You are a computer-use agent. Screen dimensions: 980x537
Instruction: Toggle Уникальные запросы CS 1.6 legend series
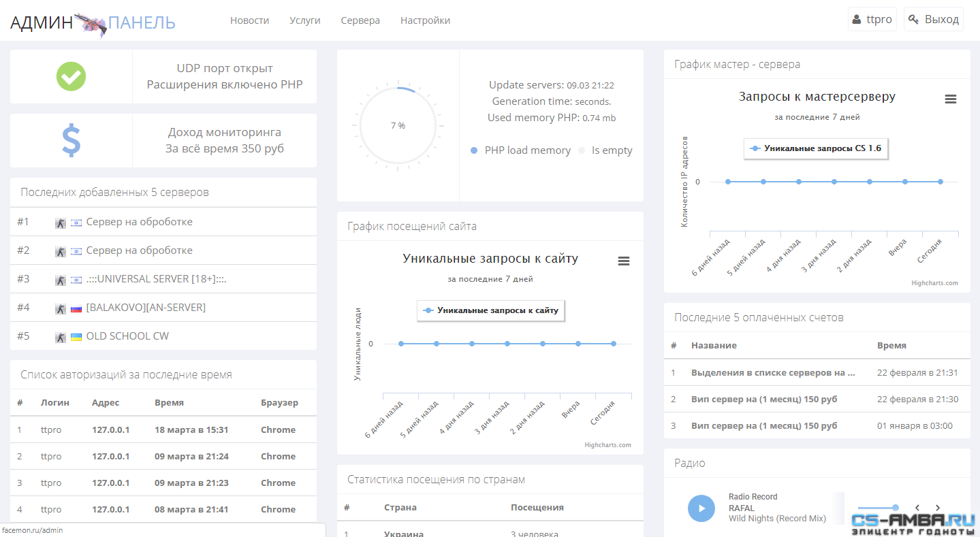point(817,148)
